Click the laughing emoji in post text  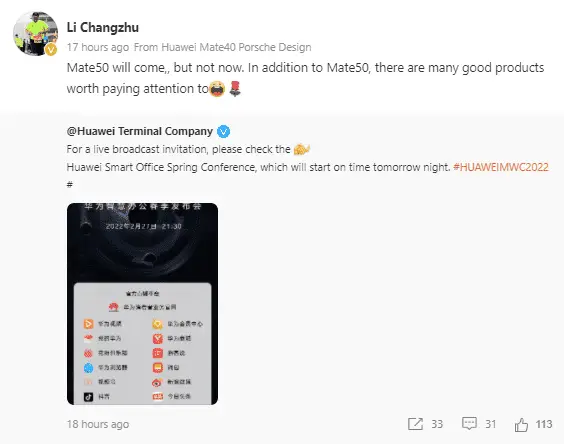coord(217,89)
